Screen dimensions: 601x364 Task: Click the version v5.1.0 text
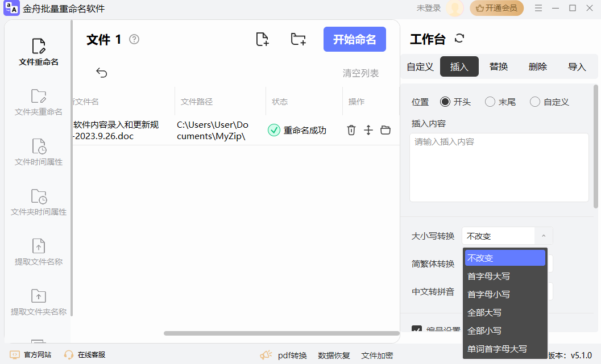click(581, 355)
